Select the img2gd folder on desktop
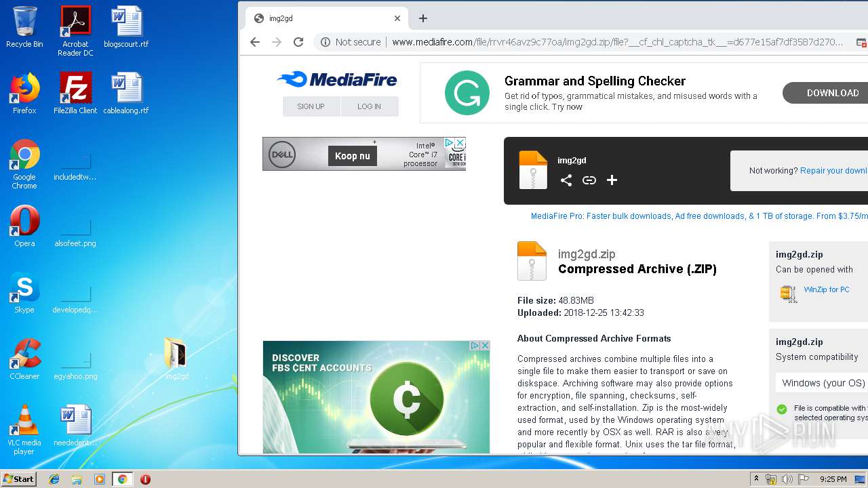 coord(177,359)
